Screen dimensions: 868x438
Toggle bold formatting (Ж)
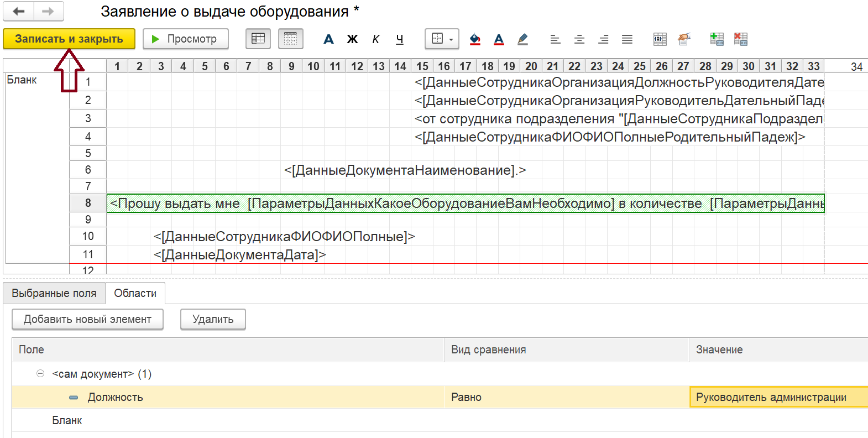tap(352, 39)
